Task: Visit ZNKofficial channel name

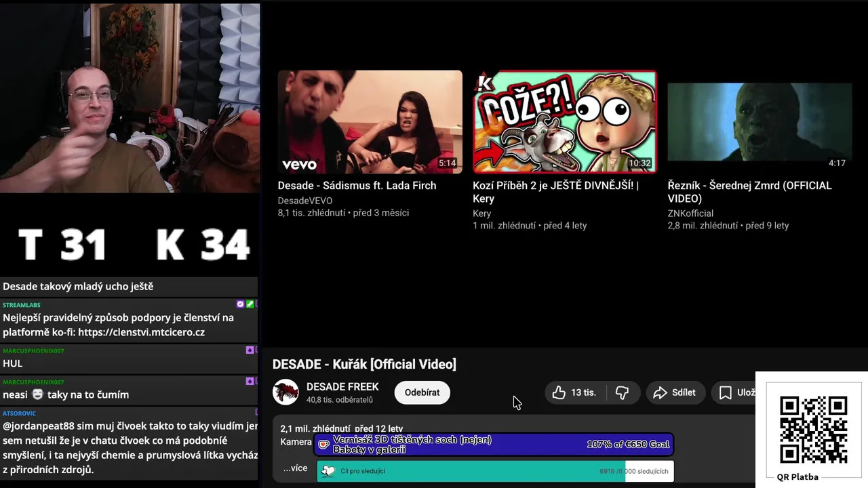Action: pyautogui.click(x=690, y=213)
